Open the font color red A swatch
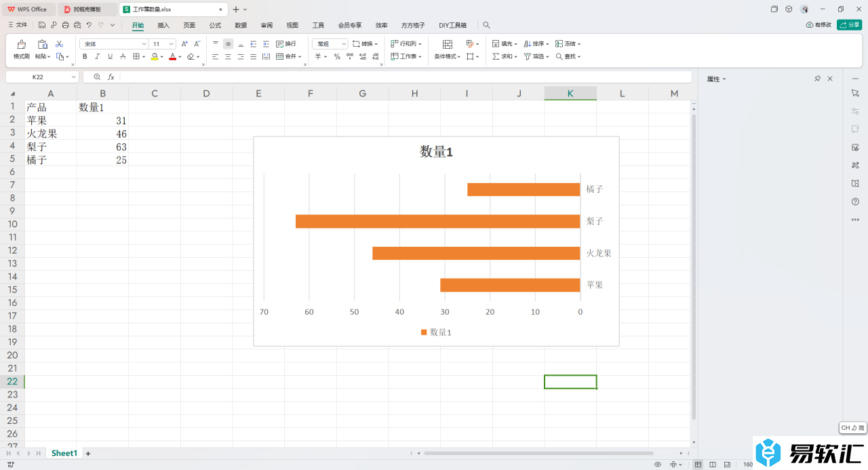This screenshot has width=868, height=470. click(172, 57)
